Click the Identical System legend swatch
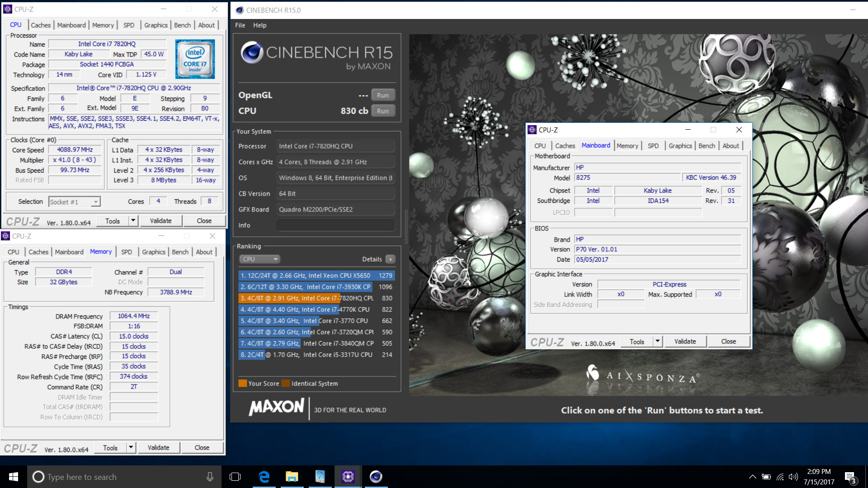Screen dimensions: 868x488 286,384
